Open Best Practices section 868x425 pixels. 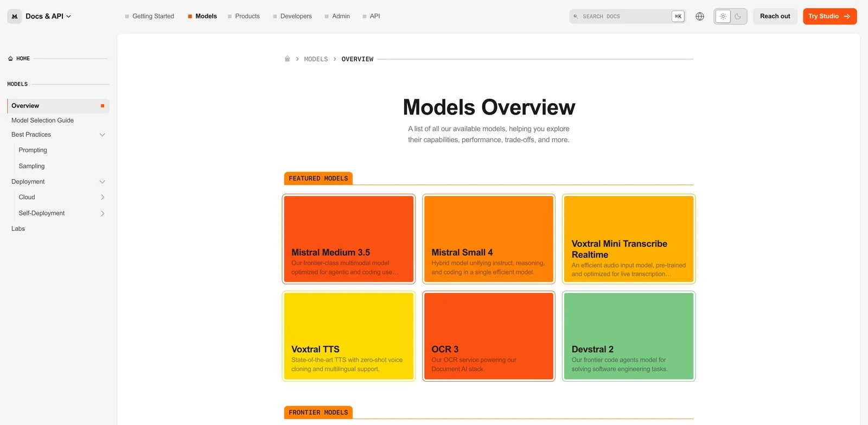[31, 135]
